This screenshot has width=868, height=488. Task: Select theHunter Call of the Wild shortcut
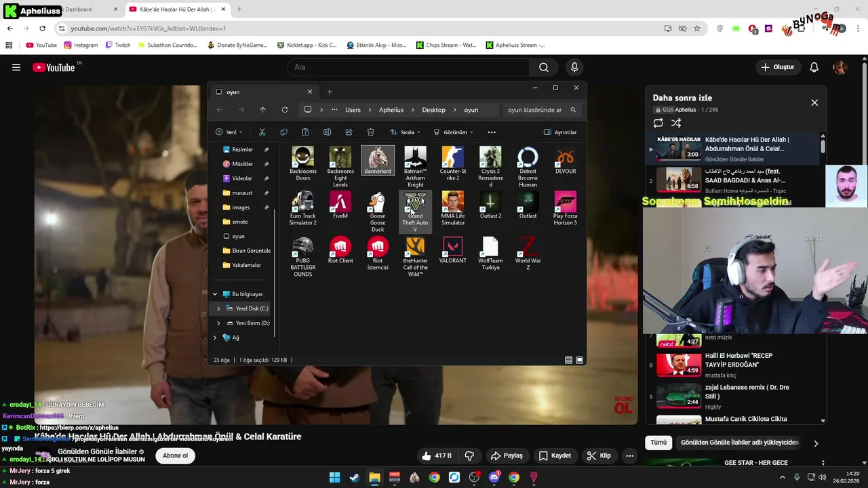(x=415, y=257)
